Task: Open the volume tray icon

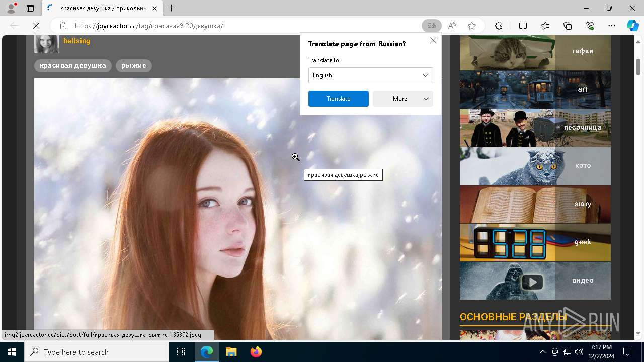Action: pyautogui.click(x=579, y=352)
